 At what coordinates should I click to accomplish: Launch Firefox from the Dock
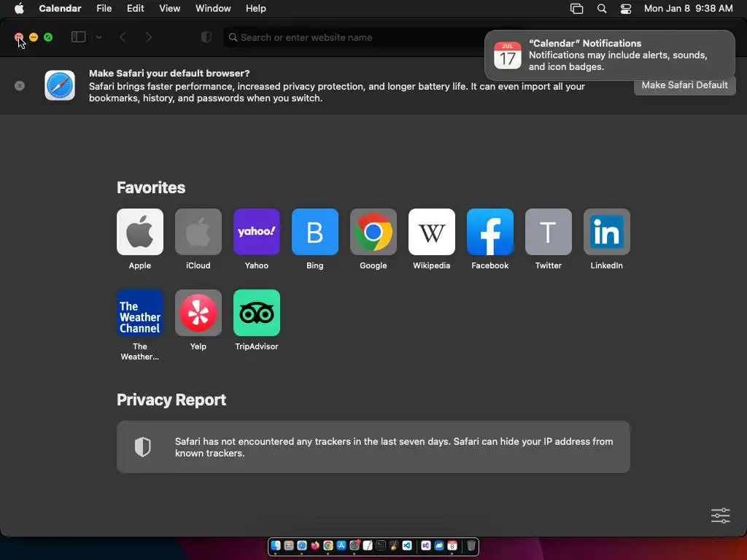click(315, 545)
